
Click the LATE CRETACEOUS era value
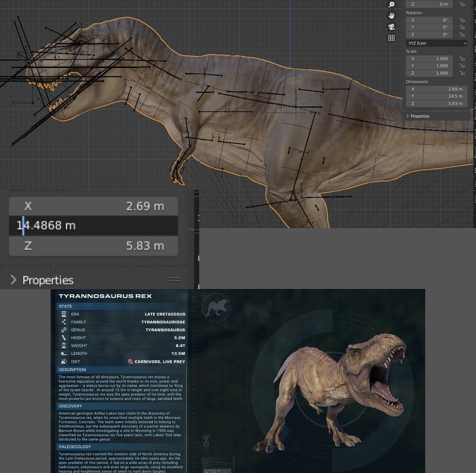pos(165,314)
